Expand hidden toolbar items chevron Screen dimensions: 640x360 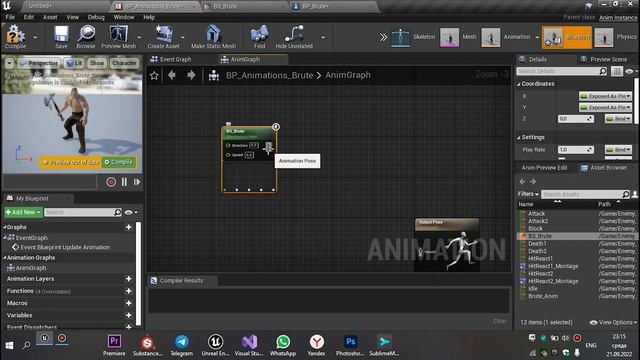tap(383, 37)
